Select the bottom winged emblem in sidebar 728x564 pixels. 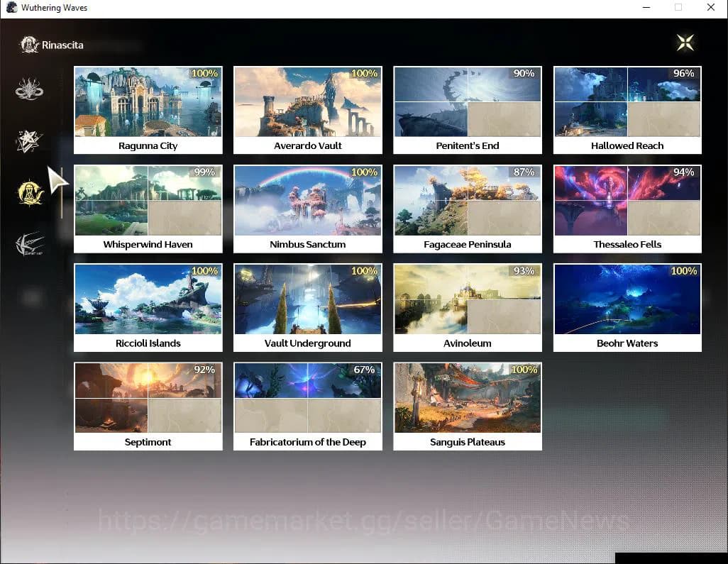pos(30,245)
